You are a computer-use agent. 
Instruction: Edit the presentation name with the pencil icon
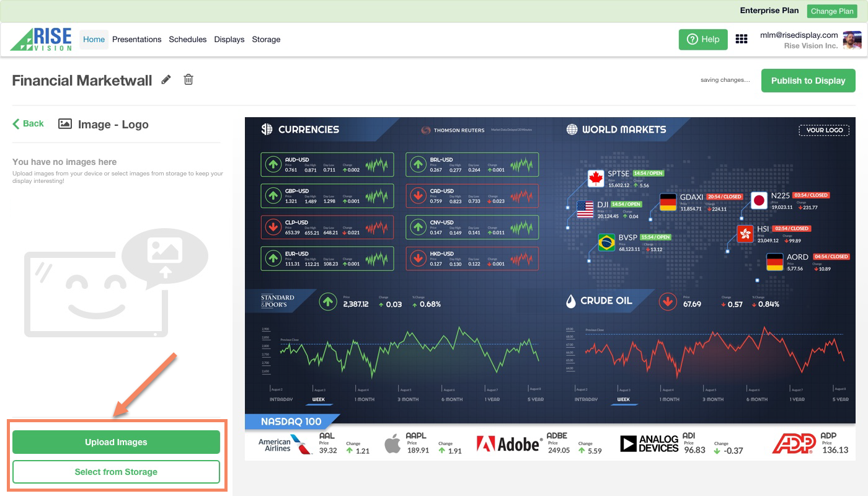pyautogui.click(x=166, y=79)
